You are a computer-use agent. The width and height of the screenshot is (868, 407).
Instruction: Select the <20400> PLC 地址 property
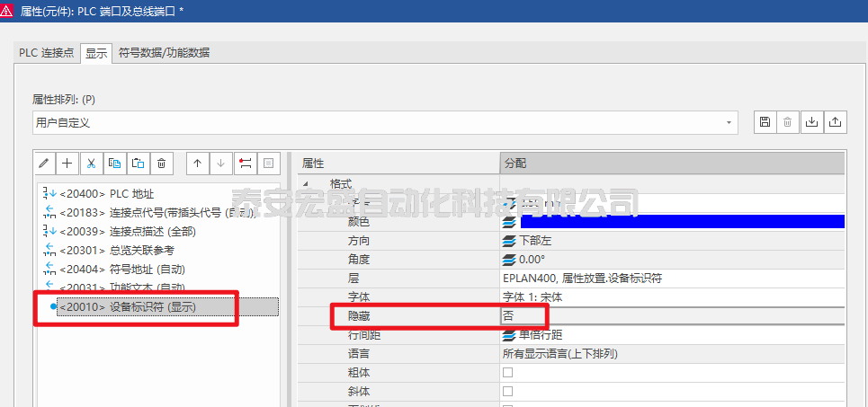click(107, 193)
